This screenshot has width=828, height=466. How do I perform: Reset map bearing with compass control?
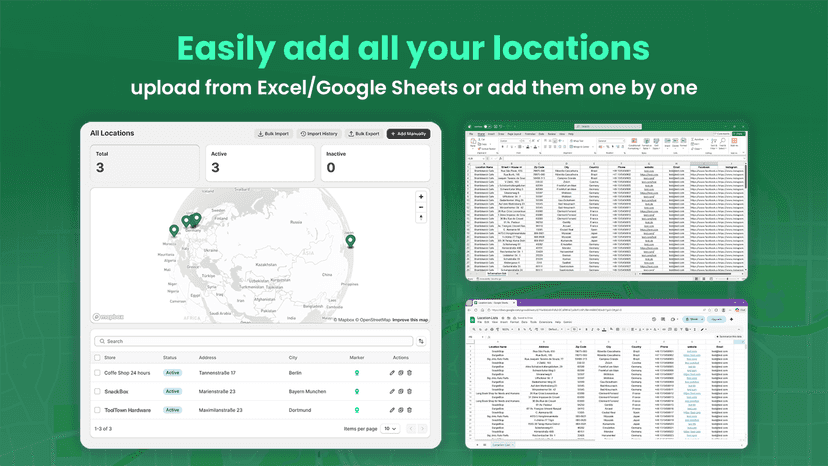pos(421,217)
